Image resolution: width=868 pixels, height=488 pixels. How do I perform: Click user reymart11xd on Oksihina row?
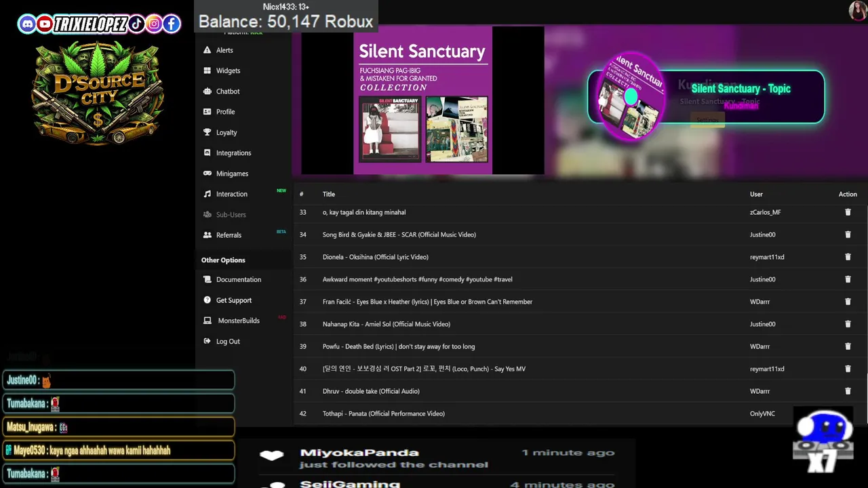(767, 257)
